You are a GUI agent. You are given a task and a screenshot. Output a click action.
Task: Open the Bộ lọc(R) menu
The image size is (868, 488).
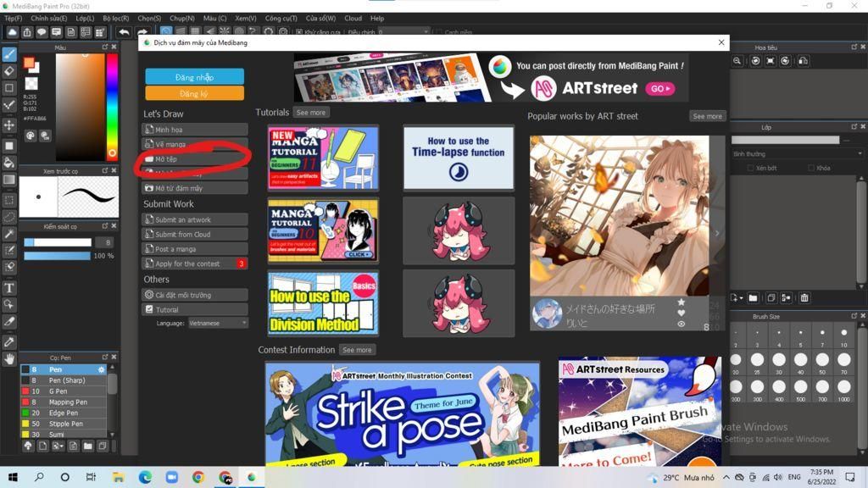tap(115, 19)
